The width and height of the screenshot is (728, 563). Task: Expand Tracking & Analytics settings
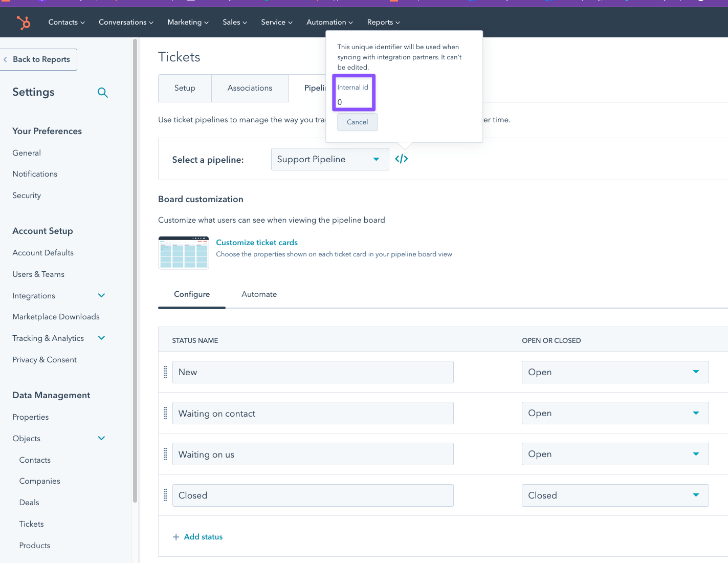point(101,338)
